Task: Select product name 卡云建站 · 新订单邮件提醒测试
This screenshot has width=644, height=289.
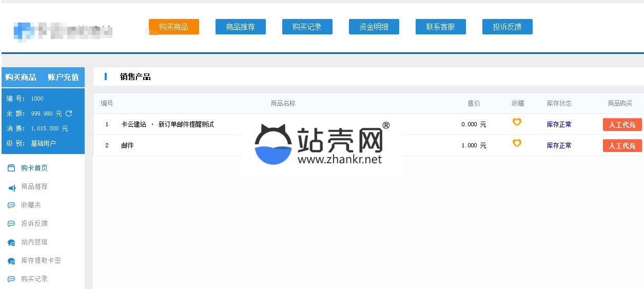Action: pos(167,124)
